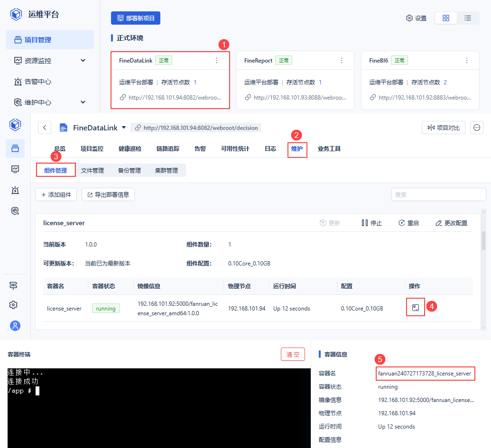Screen dimensions: 491x448
Task: Switch to 日志 tab
Action: (270, 149)
